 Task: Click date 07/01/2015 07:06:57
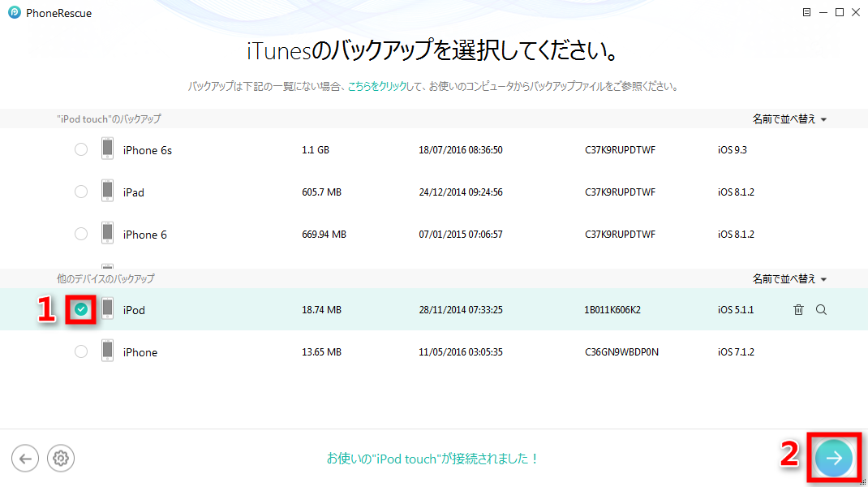(x=461, y=234)
